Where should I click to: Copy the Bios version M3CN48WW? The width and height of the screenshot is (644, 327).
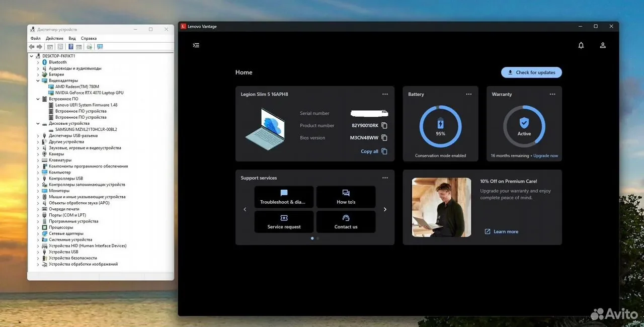tap(384, 138)
